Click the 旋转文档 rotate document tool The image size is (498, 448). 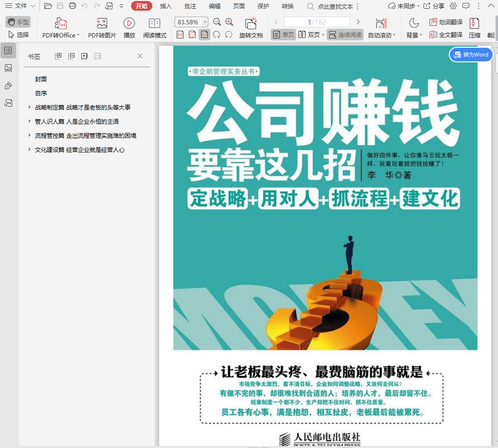coord(251,28)
